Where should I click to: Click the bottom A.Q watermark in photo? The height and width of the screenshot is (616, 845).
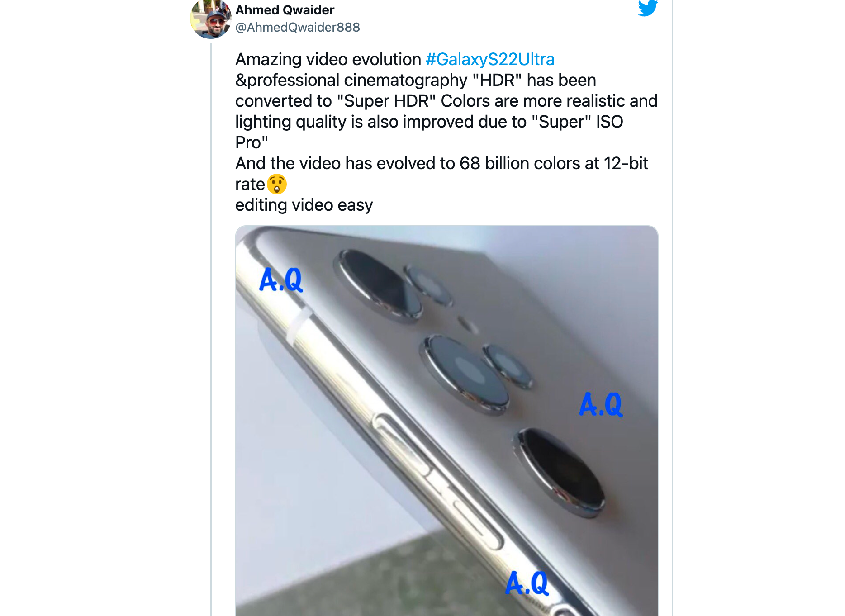coord(527,583)
